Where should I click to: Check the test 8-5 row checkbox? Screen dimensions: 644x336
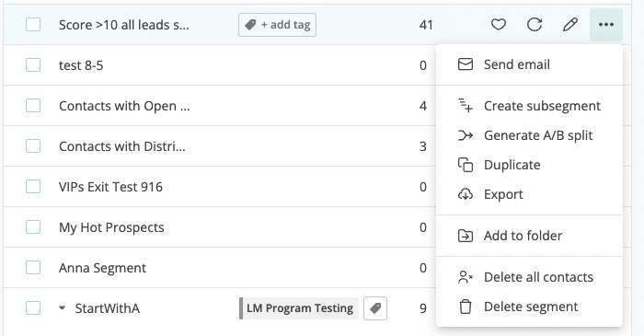pyautogui.click(x=33, y=65)
